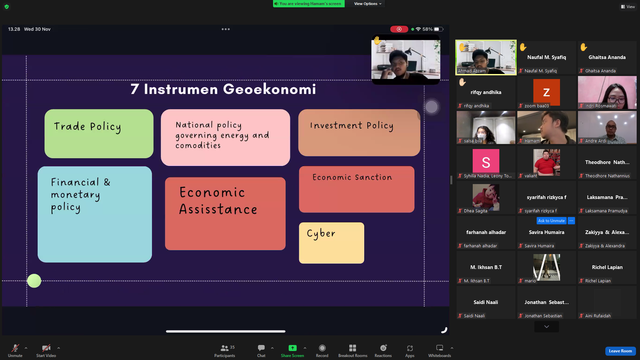Select Naufal M. Syafiq participant tile

[x=547, y=57]
